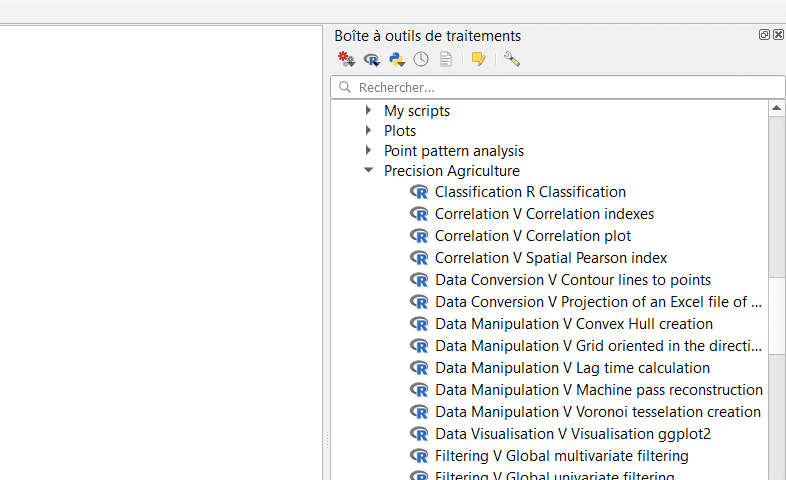Screen dimensions: 786x480
Task: Open the Results viewer document icon
Action: coord(446,59)
